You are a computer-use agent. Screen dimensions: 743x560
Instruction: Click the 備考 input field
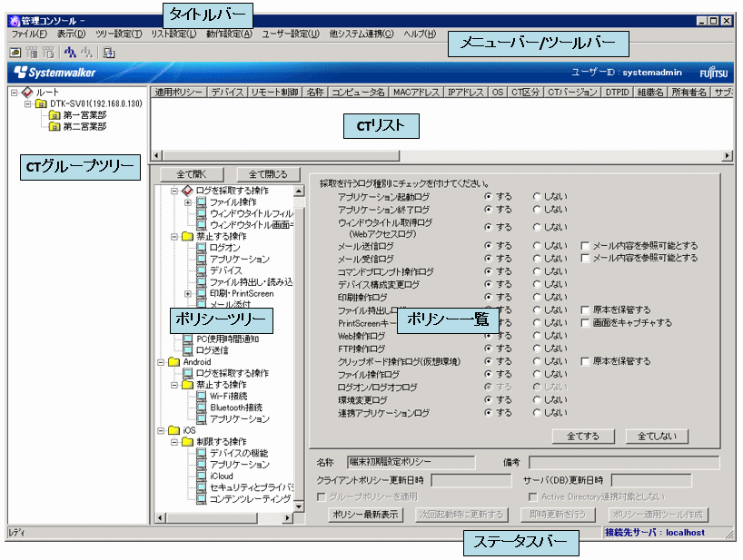pos(624,462)
